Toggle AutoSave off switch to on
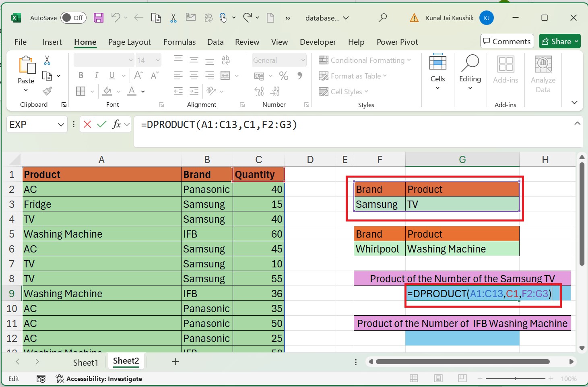Image resolution: width=588 pixels, height=387 pixels. (x=73, y=18)
